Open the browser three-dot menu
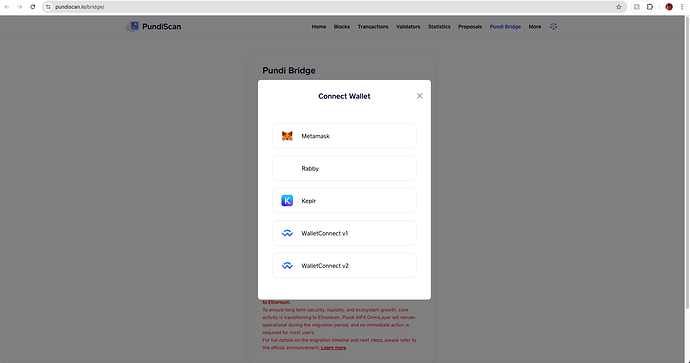Viewport: 690px width, 363px height. click(x=682, y=7)
